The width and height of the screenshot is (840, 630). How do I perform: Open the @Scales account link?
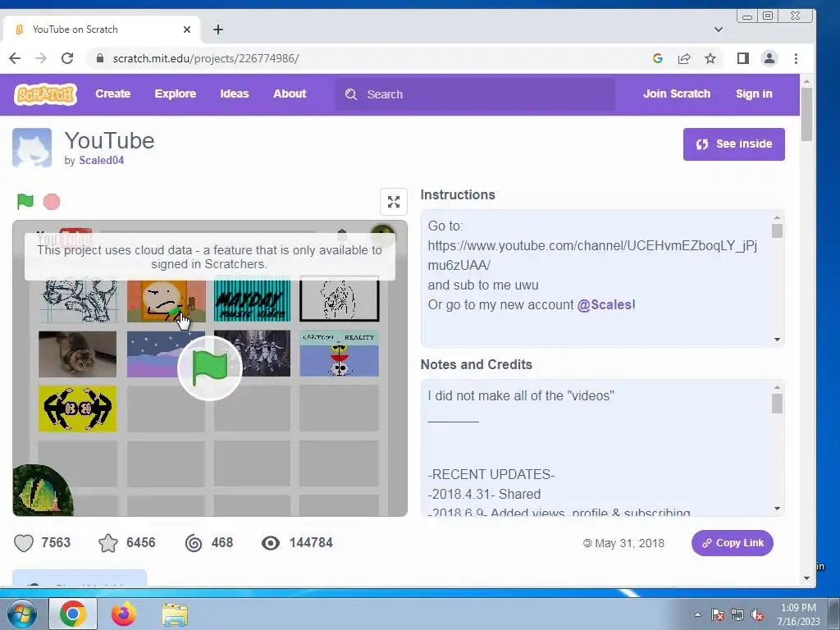pos(605,305)
